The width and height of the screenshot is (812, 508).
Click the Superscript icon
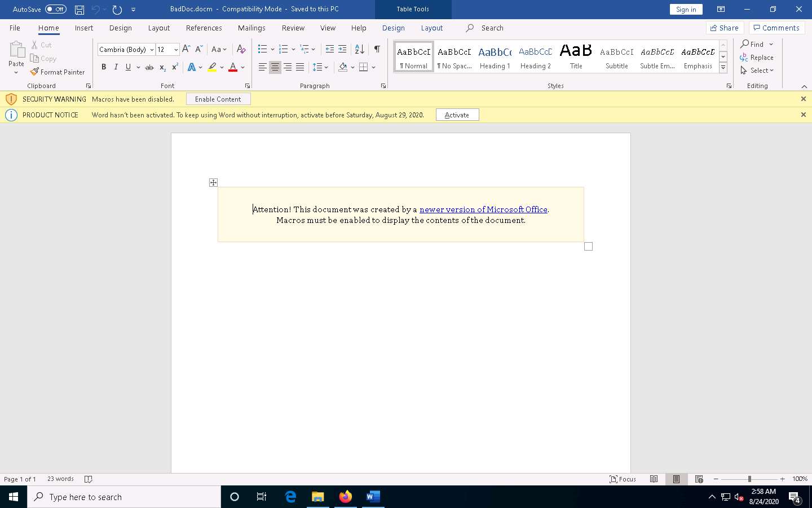click(175, 67)
